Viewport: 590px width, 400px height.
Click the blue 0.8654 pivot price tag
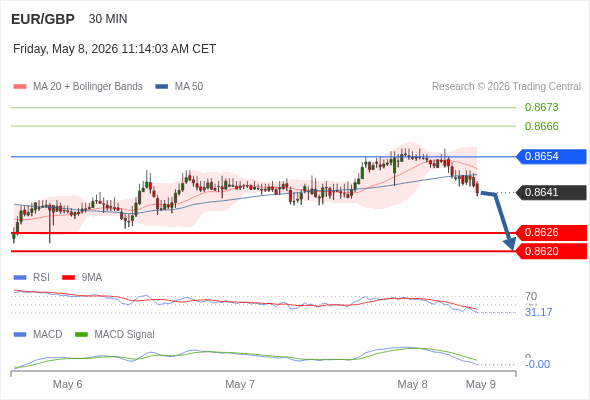tap(551, 156)
